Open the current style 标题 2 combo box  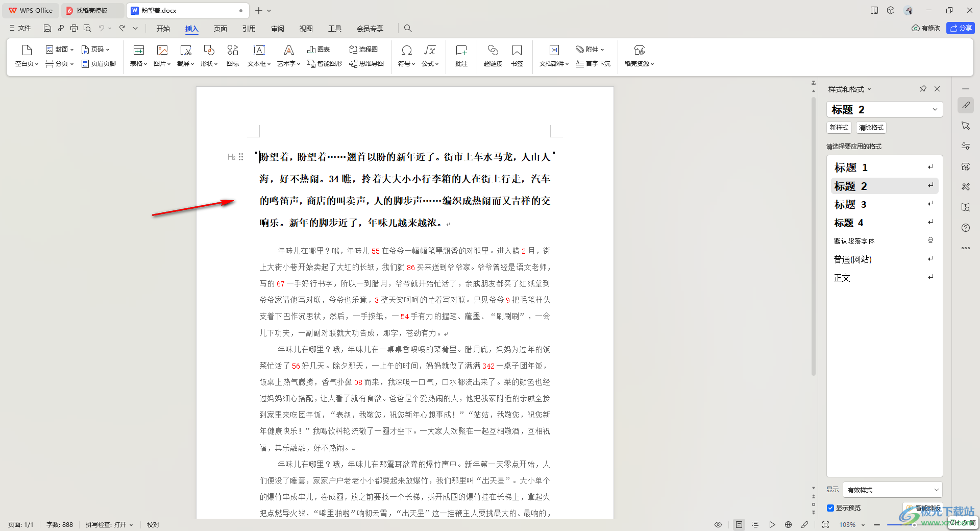885,109
